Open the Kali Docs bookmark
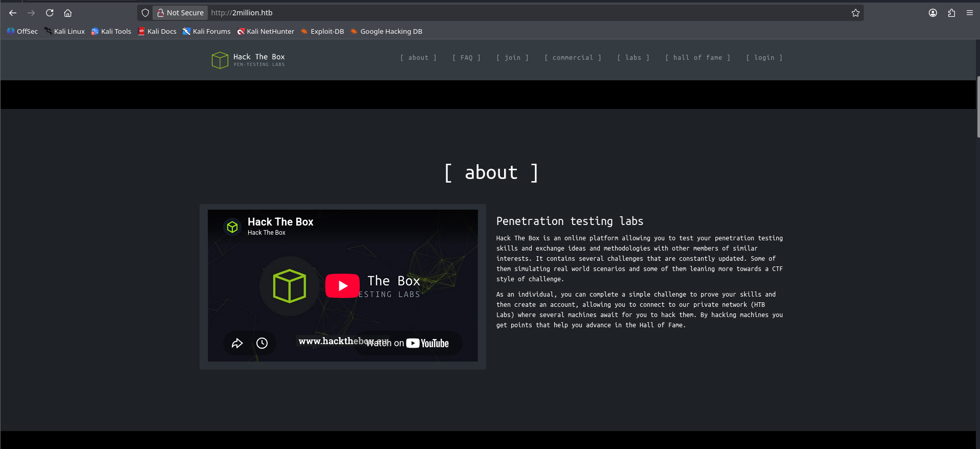Viewport: 980px width, 449px height. [x=157, y=31]
